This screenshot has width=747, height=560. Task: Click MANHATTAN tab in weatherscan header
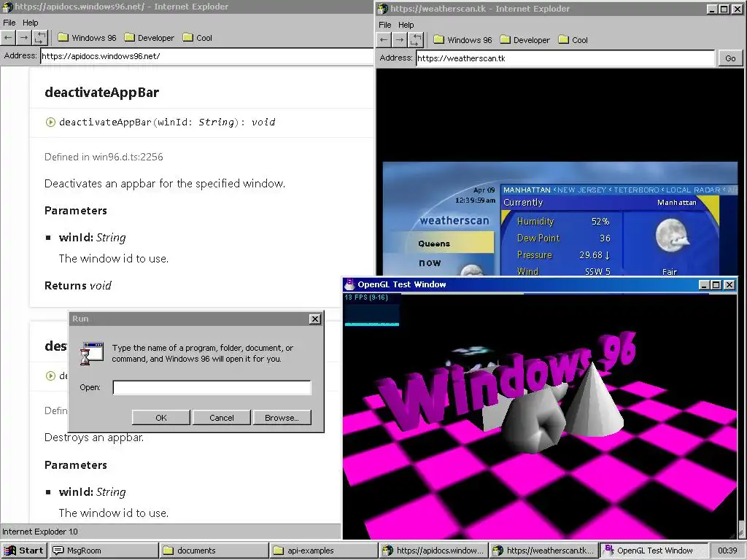(x=527, y=190)
